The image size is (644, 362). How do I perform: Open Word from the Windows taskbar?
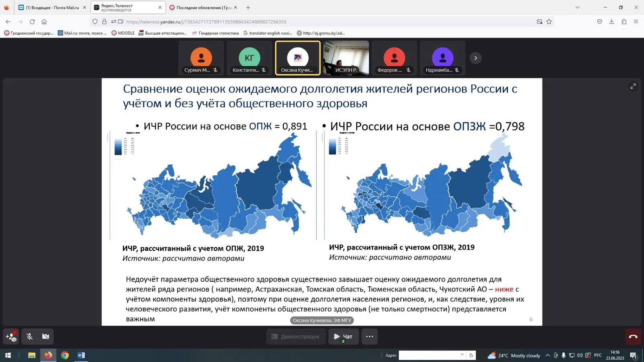pos(81,355)
